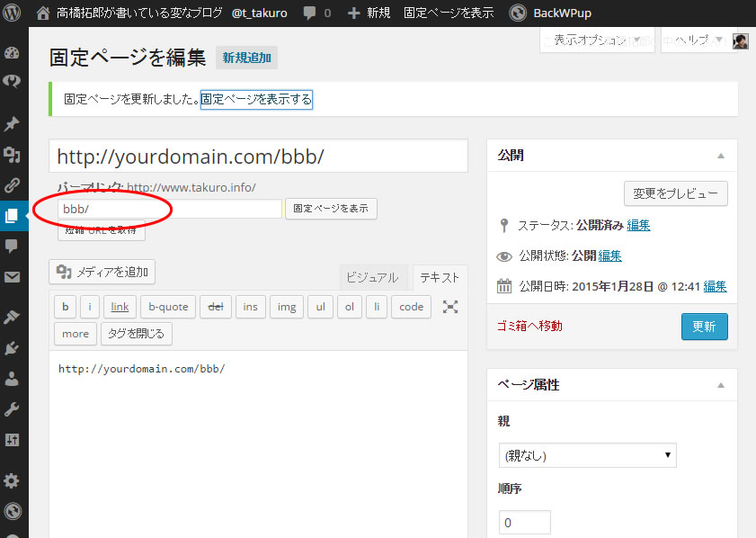756x538 pixels.
Task: Open the Users icon in sidebar
Action: pyautogui.click(x=12, y=378)
